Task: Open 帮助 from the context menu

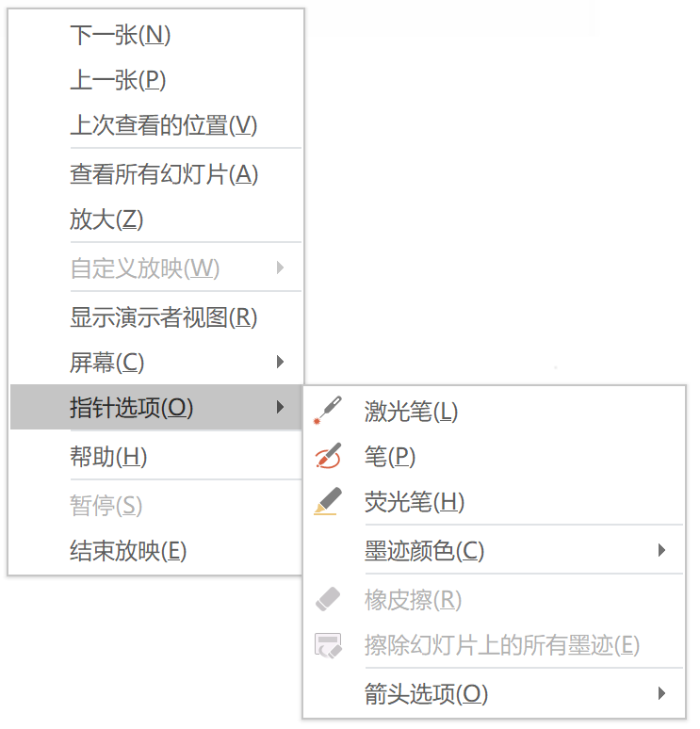Action: click(x=108, y=458)
